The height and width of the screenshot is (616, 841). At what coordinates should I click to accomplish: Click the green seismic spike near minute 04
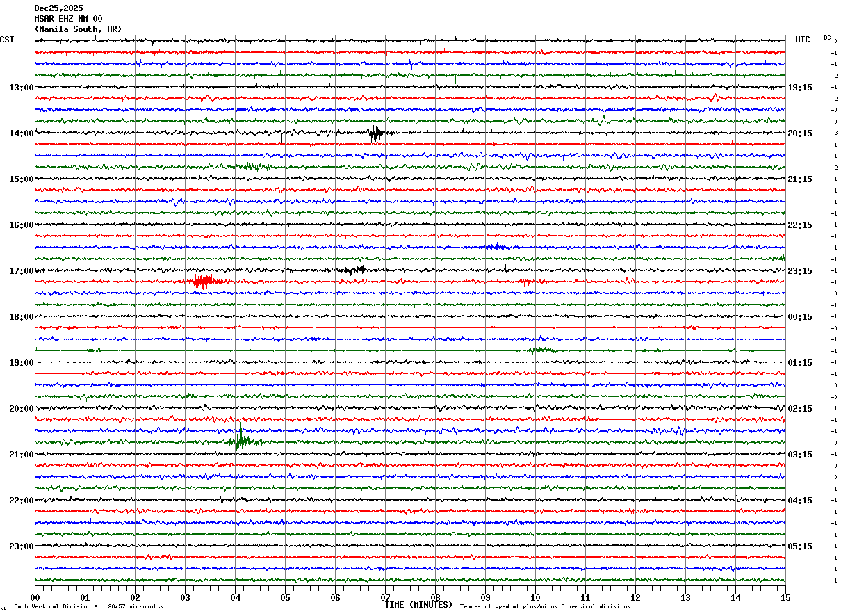[x=241, y=439]
